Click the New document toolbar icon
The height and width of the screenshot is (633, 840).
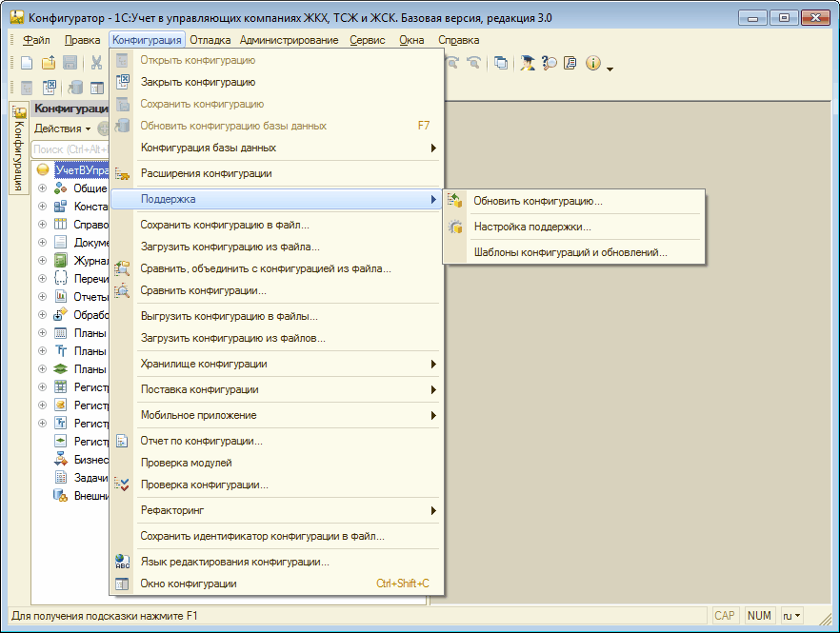tap(27, 63)
